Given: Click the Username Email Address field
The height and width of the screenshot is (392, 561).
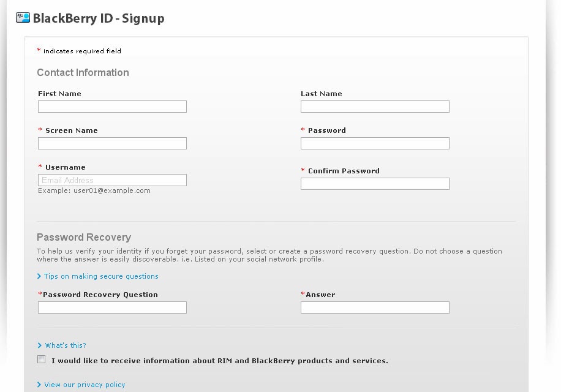Looking at the screenshot, I should click(112, 180).
